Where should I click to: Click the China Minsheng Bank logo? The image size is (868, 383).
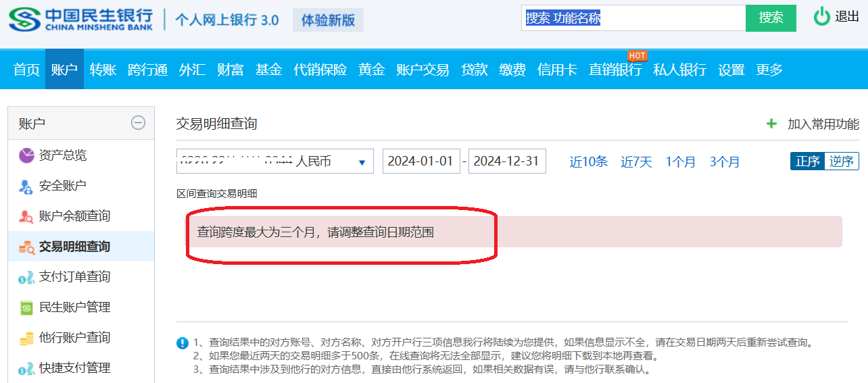click(80, 19)
